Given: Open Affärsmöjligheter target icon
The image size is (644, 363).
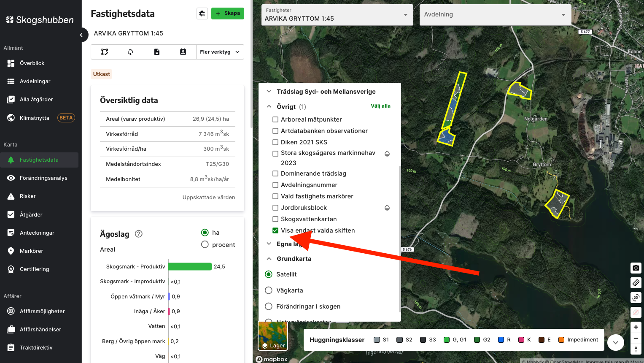Looking at the screenshot, I should pos(11,312).
